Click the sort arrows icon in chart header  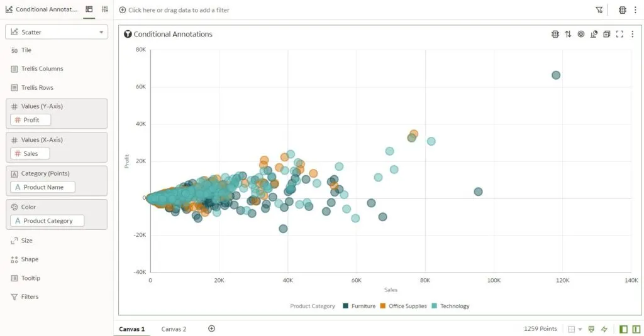[x=568, y=34]
